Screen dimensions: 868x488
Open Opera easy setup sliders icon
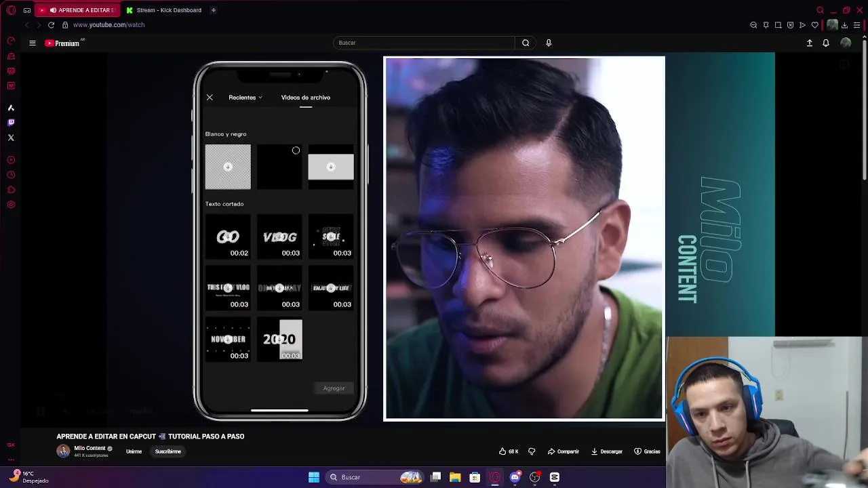856,25
